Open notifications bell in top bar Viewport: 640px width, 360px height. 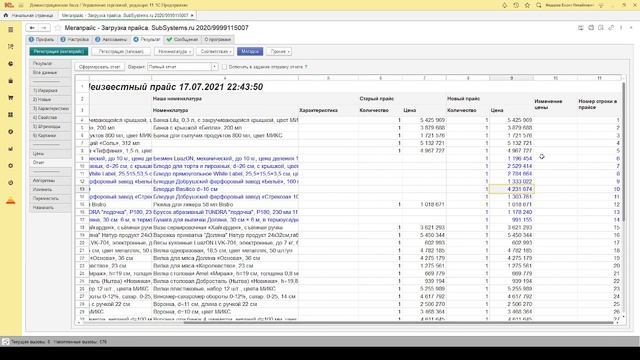click(504, 5)
